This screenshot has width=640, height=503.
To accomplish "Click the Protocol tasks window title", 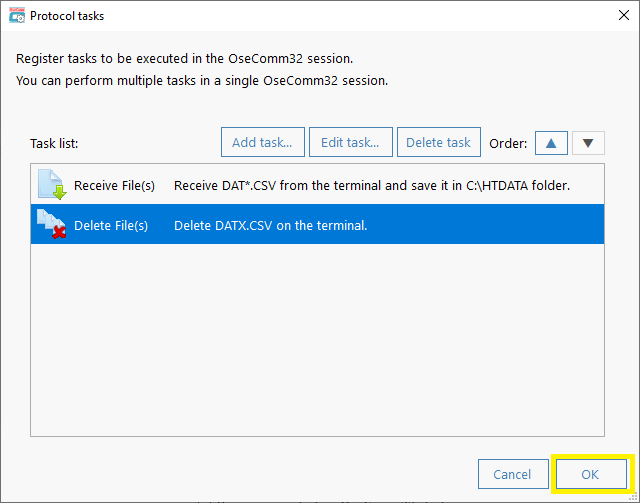I will tap(67, 16).
